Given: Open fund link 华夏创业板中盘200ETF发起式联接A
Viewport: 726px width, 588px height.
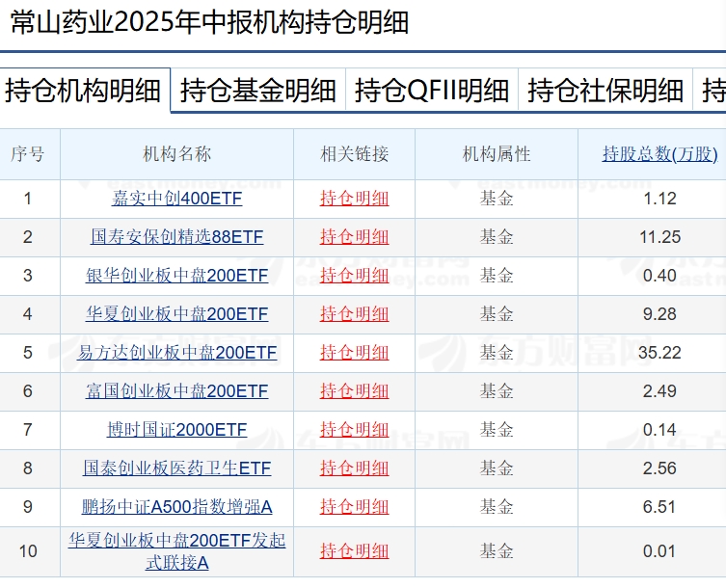Looking at the screenshot, I should (176, 551).
